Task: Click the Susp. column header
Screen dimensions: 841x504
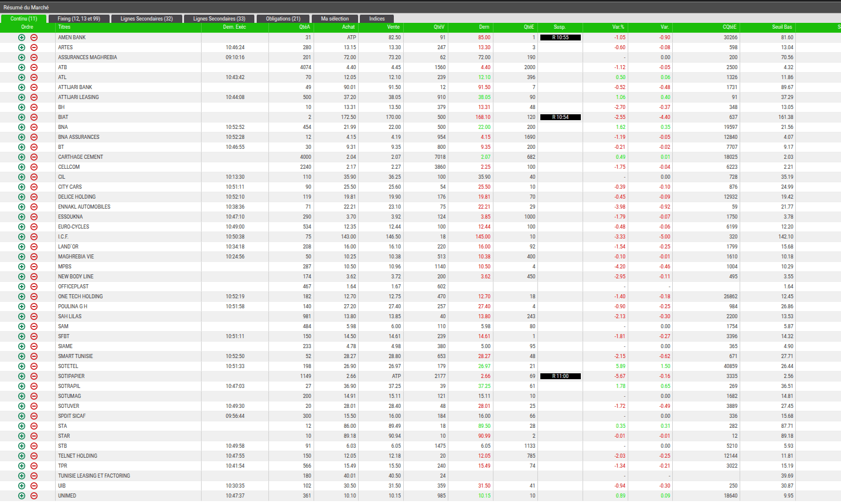Action: point(560,27)
